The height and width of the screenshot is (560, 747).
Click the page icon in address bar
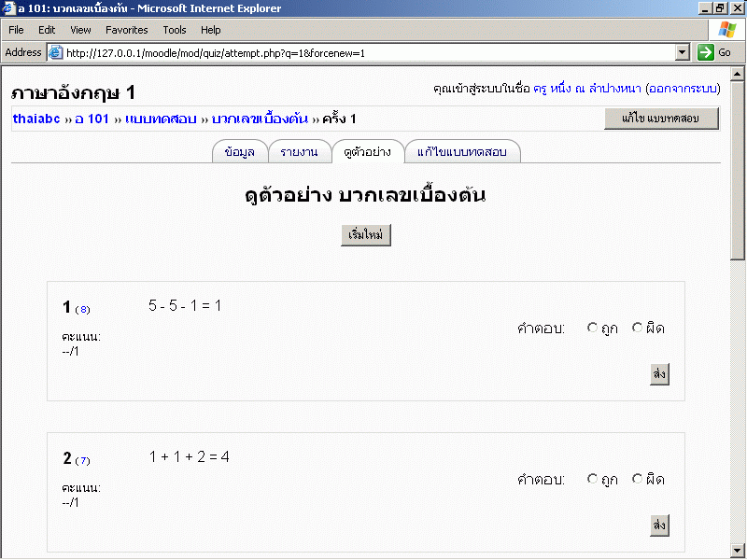(x=55, y=53)
